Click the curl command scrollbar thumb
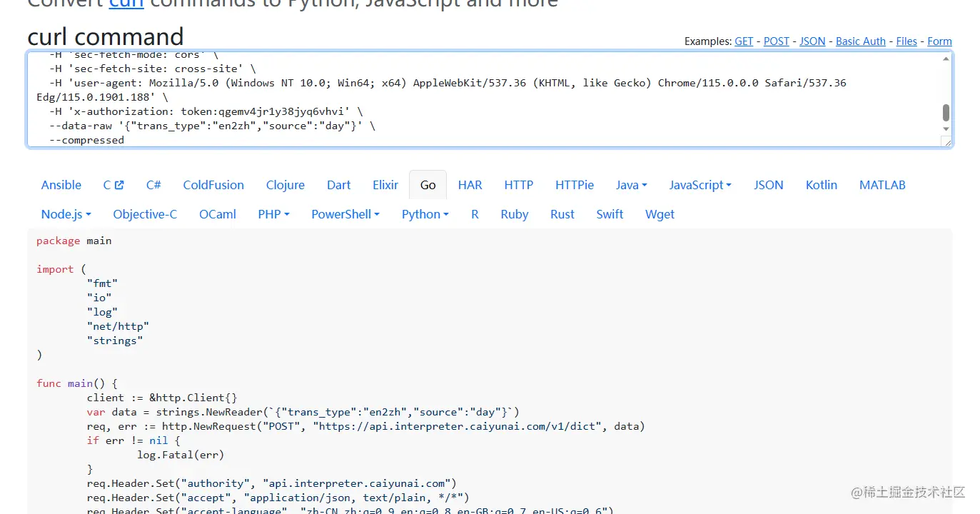 click(946, 113)
